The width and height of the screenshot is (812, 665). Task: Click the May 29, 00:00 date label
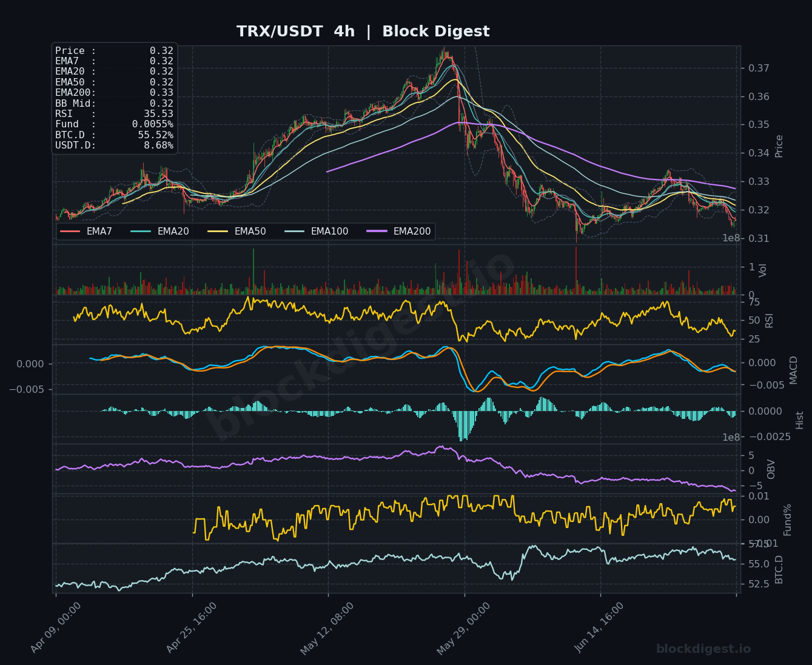(464, 627)
